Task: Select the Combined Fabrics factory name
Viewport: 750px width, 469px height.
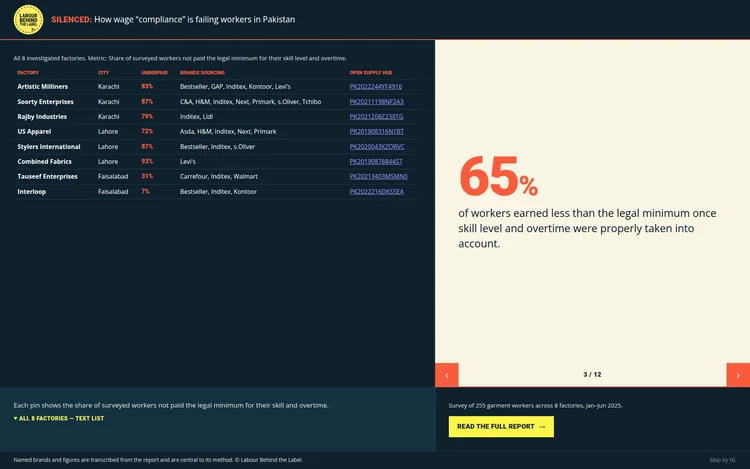Action: click(x=44, y=162)
